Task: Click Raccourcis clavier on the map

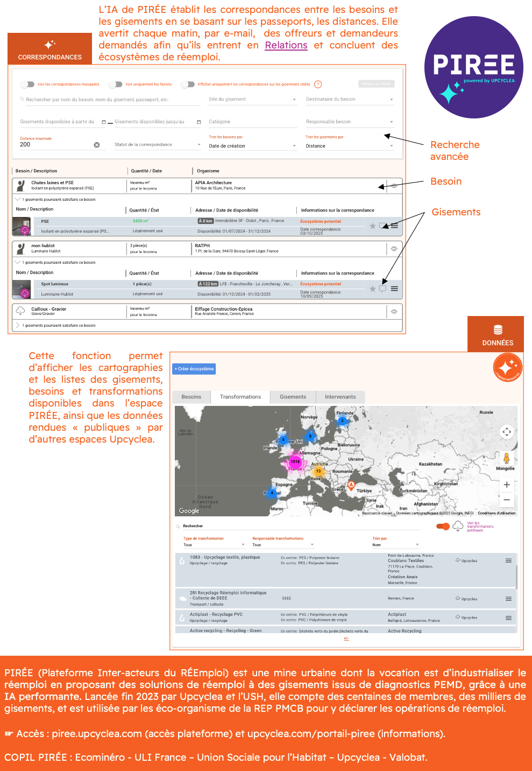Action: tap(377, 514)
